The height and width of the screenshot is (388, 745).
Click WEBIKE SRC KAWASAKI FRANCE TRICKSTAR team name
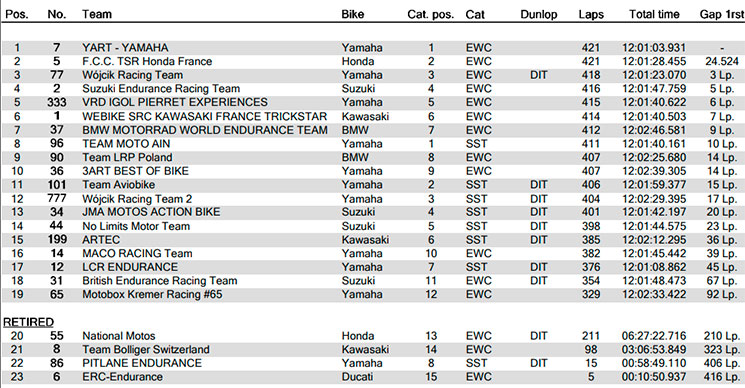coord(205,116)
